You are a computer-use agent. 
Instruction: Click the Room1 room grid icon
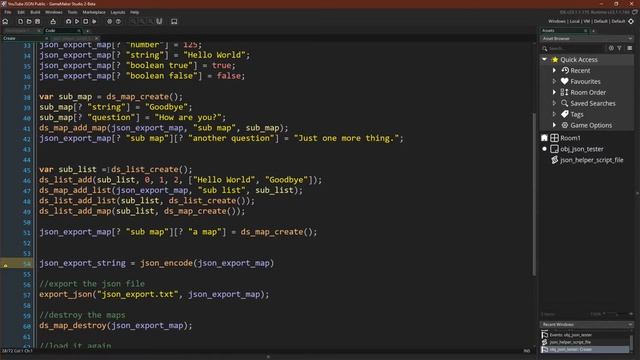(554, 138)
